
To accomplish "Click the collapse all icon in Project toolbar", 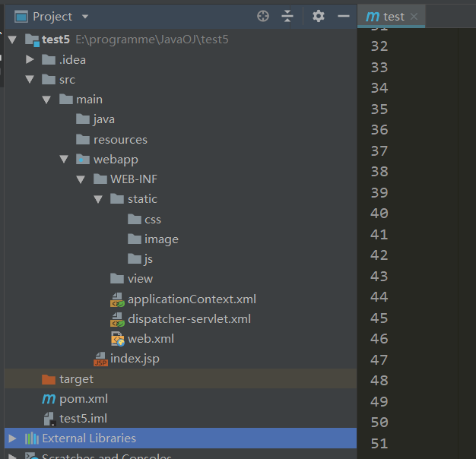I will pyautogui.click(x=287, y=16).
